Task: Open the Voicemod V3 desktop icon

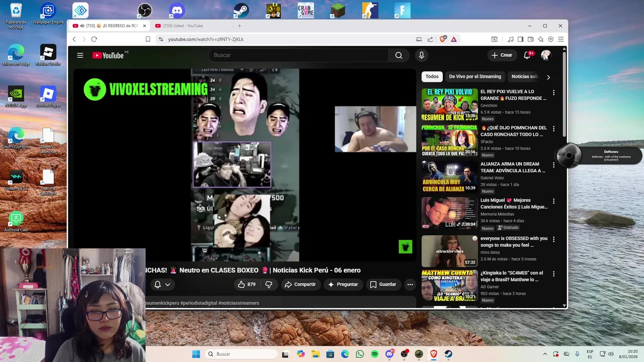Action: pyautogui.click(x=16, y=180)
